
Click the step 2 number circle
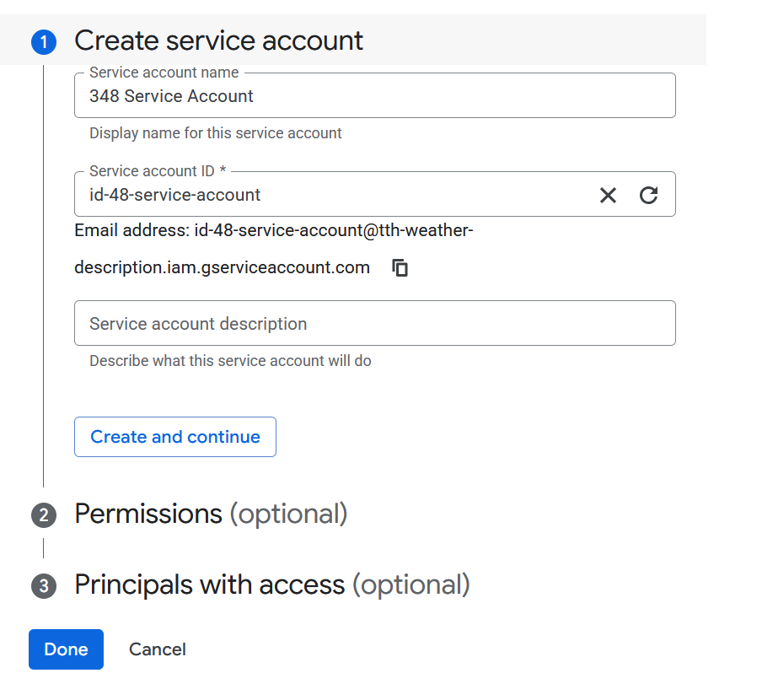[44, 515]
